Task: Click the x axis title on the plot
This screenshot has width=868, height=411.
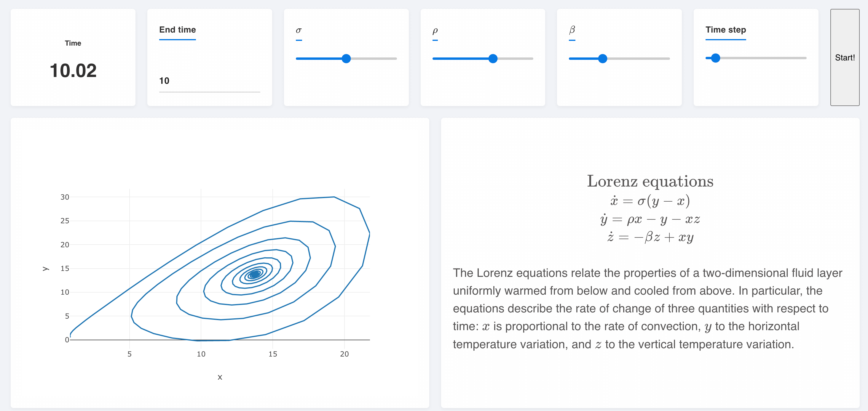Action: coord(220,377)
